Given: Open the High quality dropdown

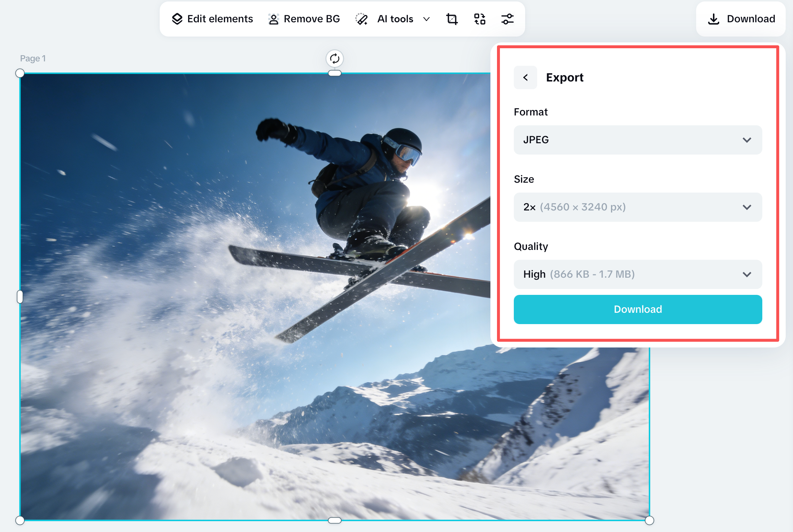Looking at the screenshot, I should (x=638, y=274).
